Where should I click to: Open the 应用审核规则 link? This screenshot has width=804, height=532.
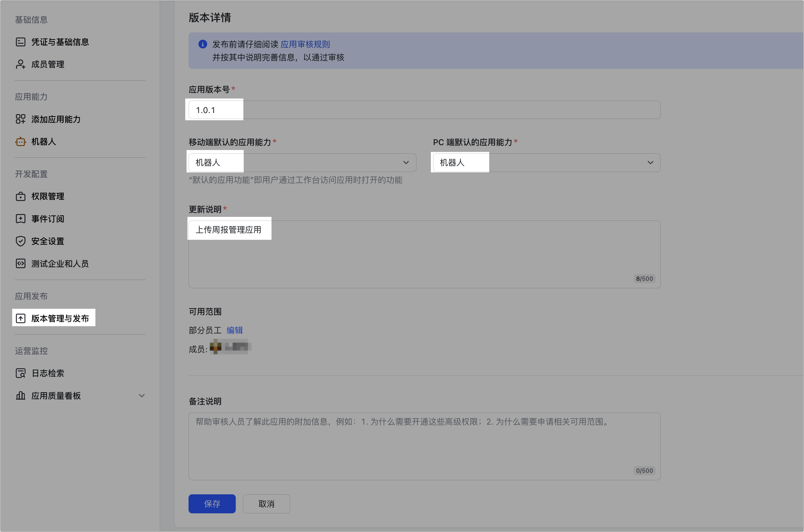tap(305, 44)
